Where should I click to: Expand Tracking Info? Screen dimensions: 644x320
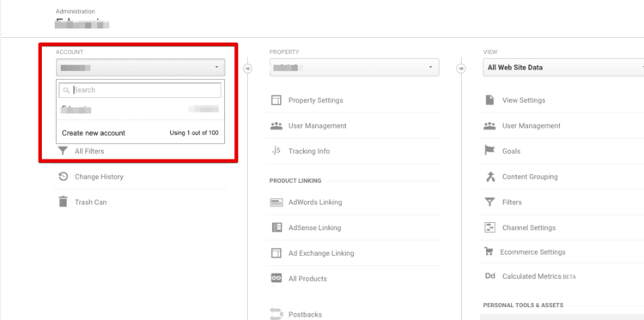(x=309, y=151)
